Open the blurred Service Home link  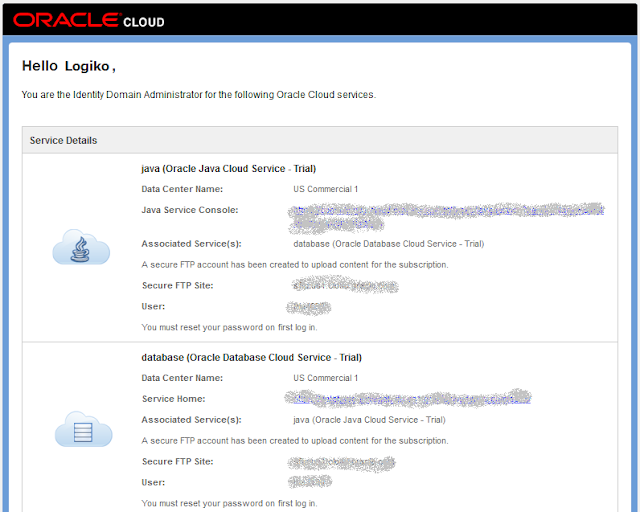pyautogui.click(x=408, y=398)
